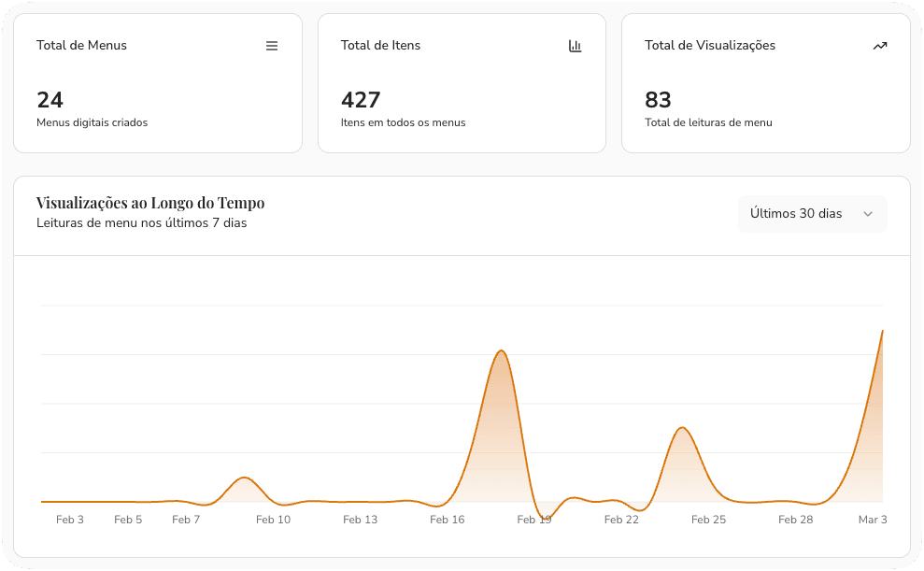The image size is (924, 571).
Task: Click the 83 views statistic value
Action: 657,100
